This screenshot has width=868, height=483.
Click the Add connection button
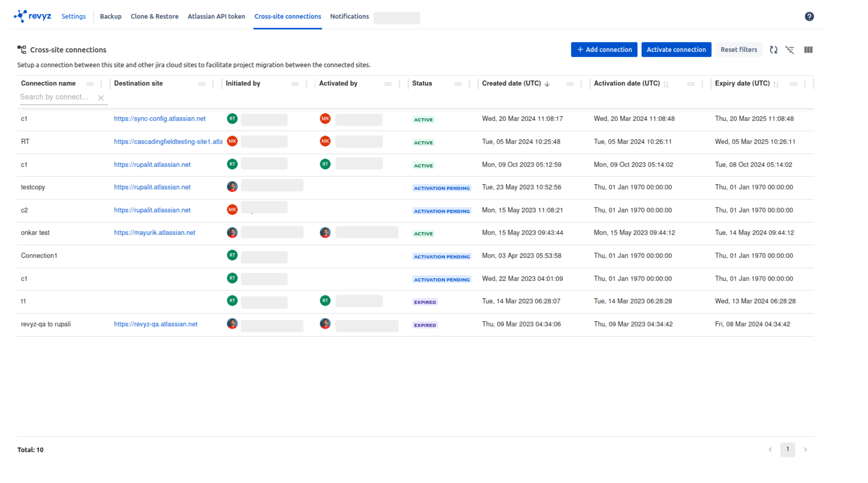coord(604,50)
